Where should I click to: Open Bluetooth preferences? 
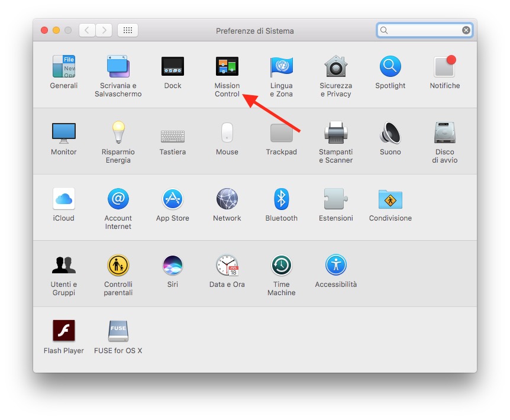[281, 199]
